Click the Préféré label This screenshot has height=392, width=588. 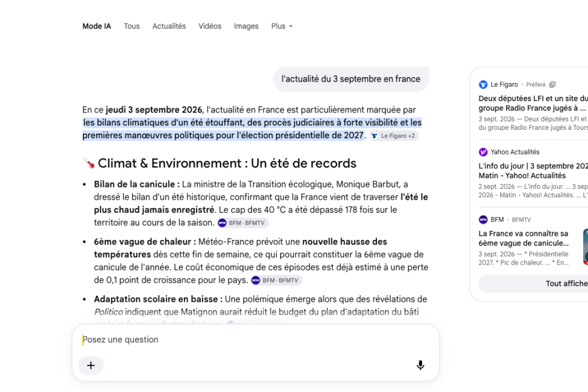coord(536,85)
